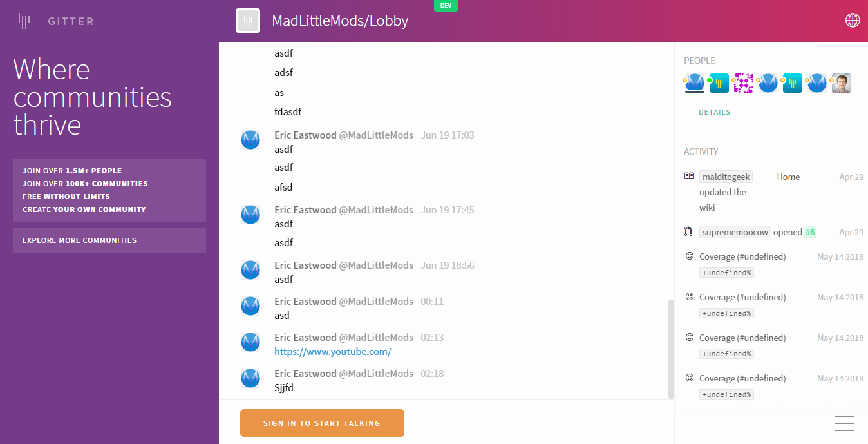868x444 pixels.
Task: Click the globe icon in the header
Action: point(853,21)
